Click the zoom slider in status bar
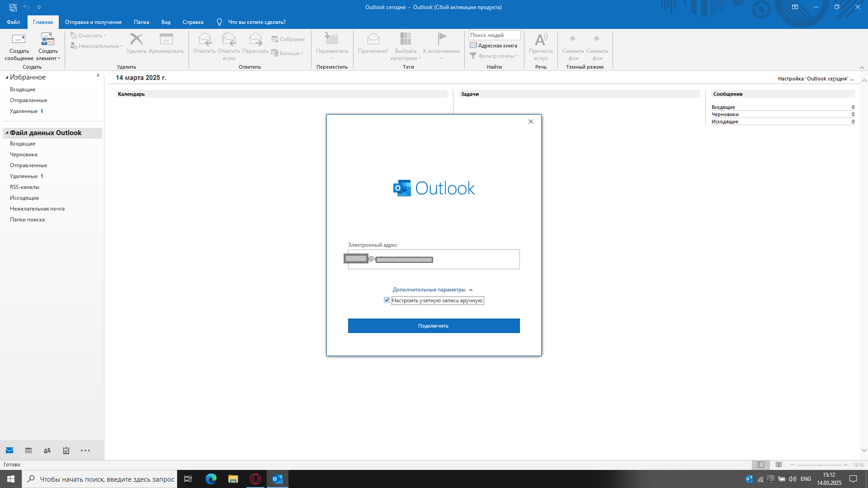 click(819, 465)
